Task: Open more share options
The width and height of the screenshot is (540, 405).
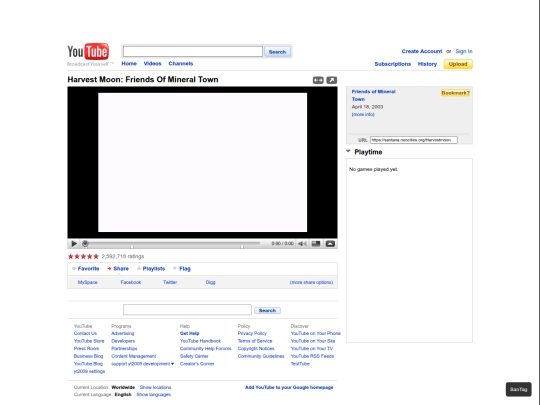Action: (311, 282)
